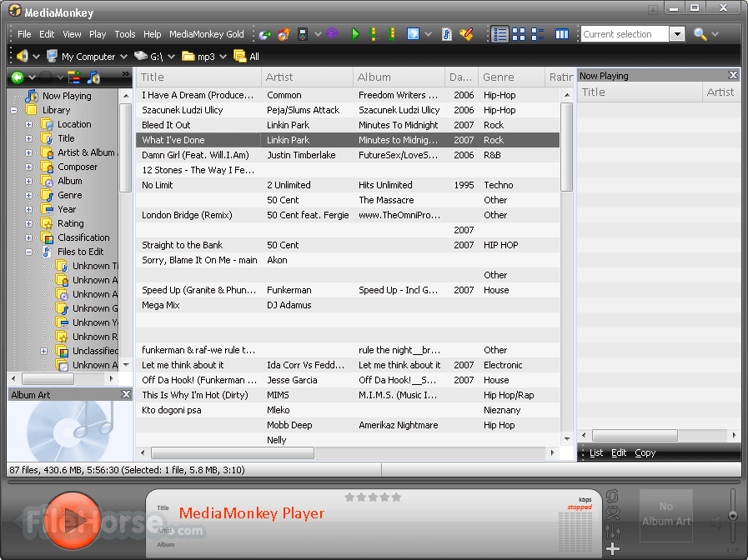
Task: Set the five-star rating in player
Action: (x=396, y=497)
